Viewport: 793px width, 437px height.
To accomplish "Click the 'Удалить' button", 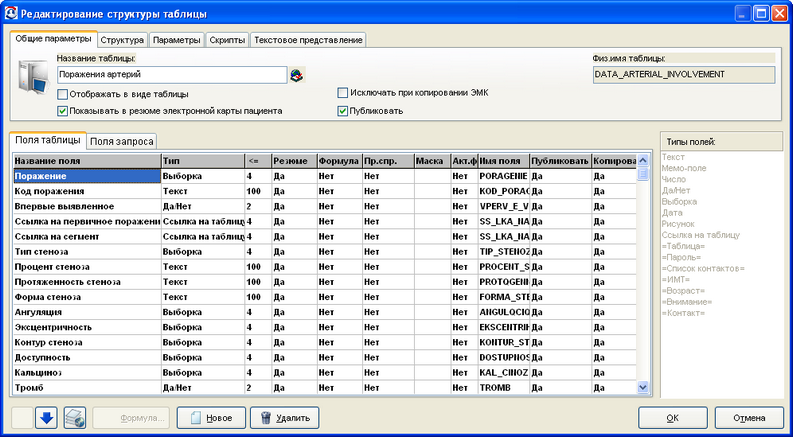I will 284,418.
